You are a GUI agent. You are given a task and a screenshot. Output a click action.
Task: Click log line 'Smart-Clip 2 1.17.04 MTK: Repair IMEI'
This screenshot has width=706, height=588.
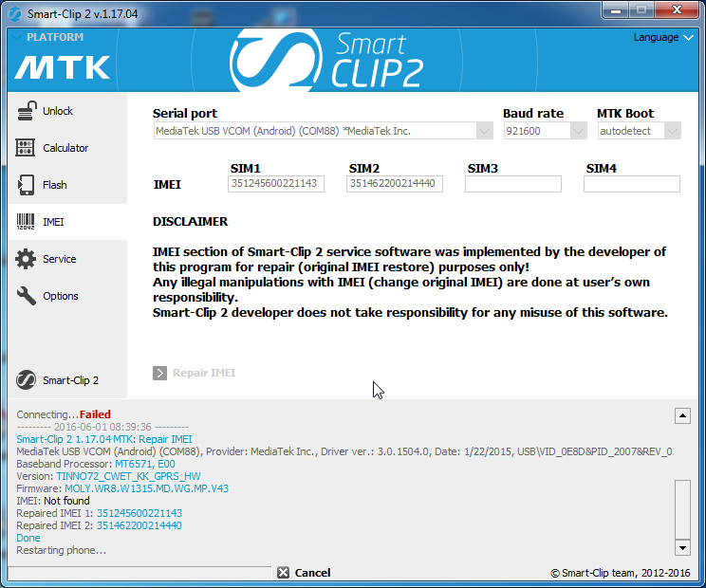click(104, 439)
